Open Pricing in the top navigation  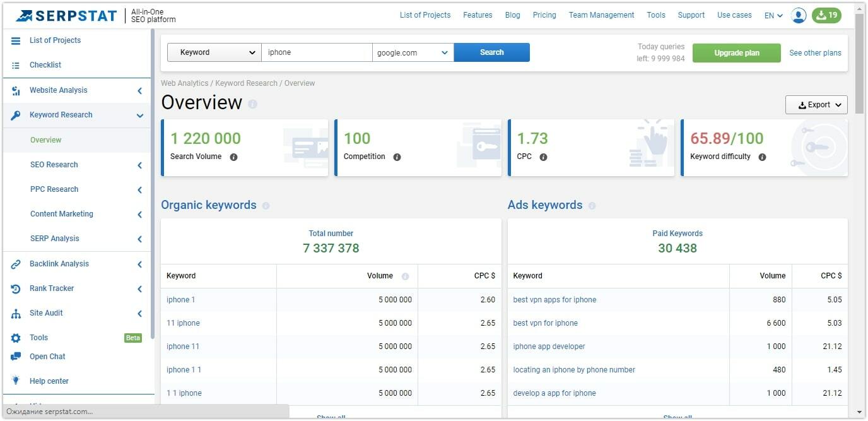pyautogui.click(x=544, y=15)
